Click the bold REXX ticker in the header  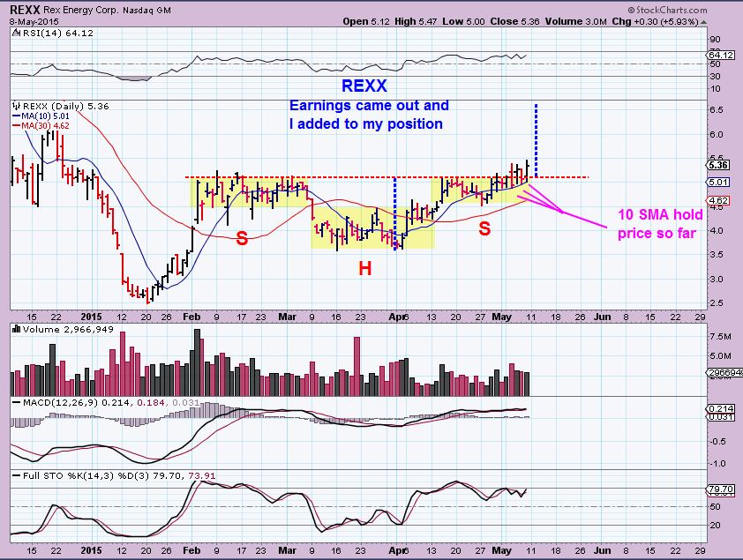click(x=25, y=10)
